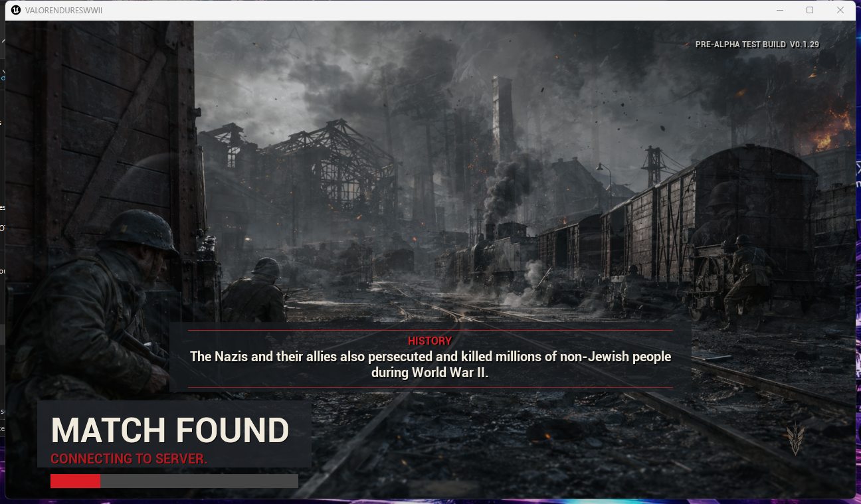861x504 pixels.
Task: Click the VALORENDURESWWII window title
Action: pos(64,11)
